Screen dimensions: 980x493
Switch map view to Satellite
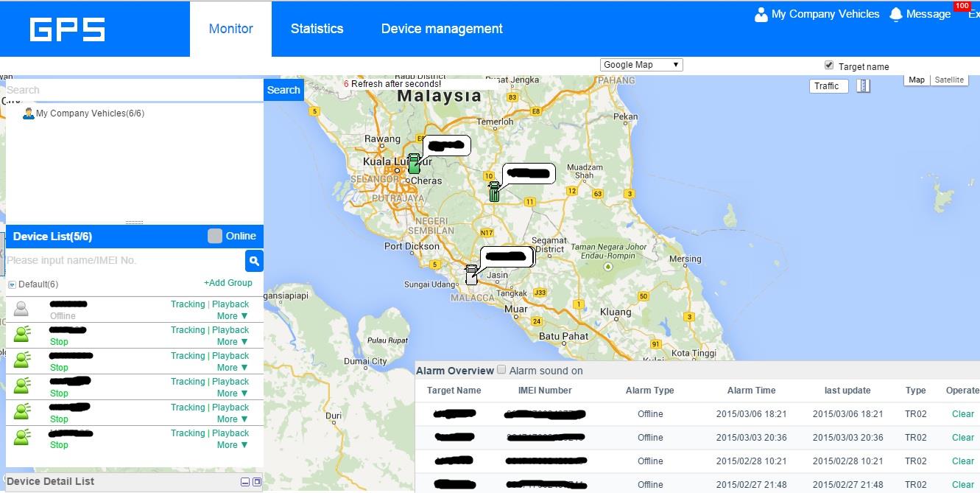pyautogui.click(x=949, y=80)
